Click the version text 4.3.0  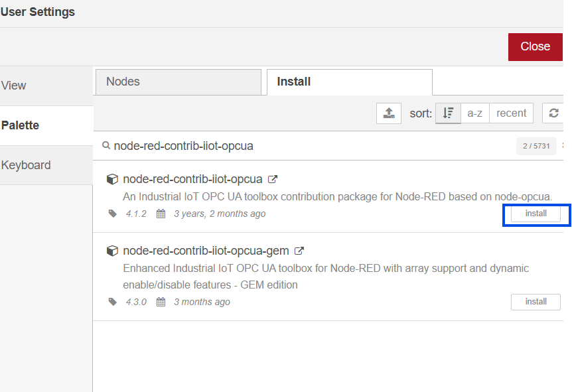(x=136, y=302)
